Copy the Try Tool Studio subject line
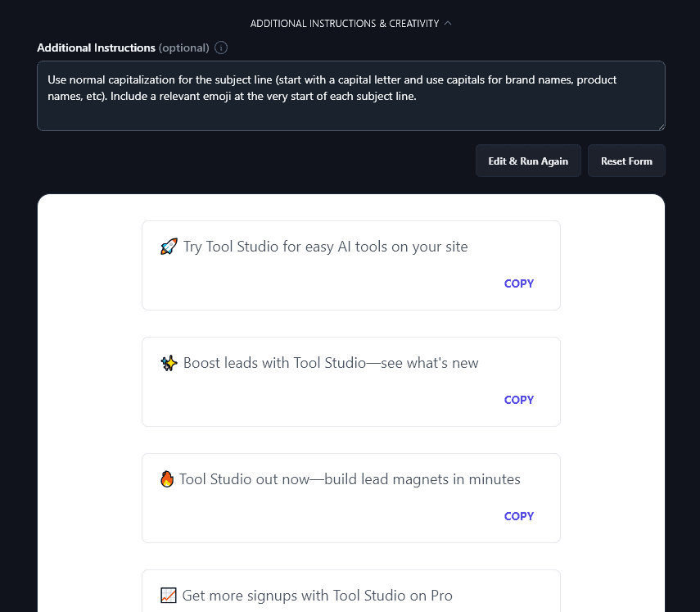 click(x=518, y=283)
